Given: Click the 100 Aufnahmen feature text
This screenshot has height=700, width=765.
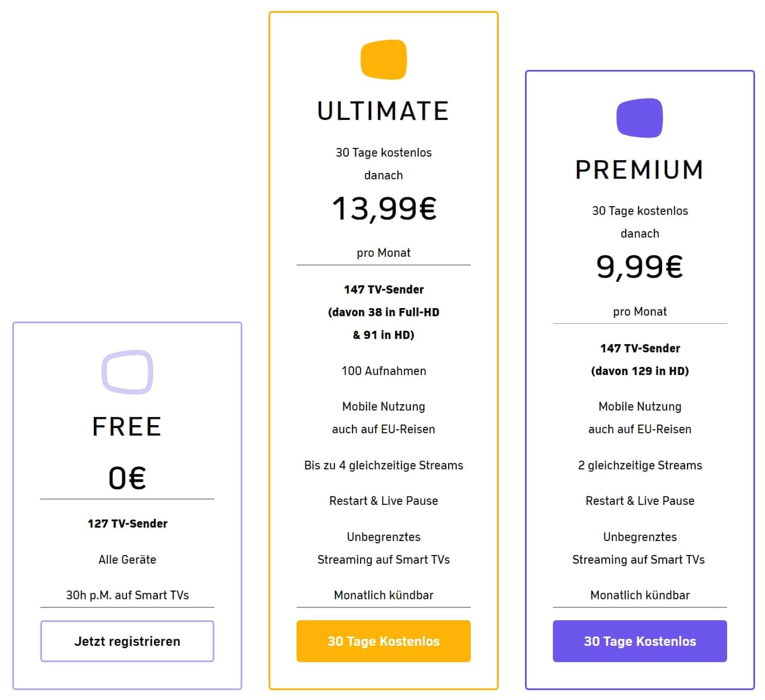Looking at the screenshot, I should pyautogui.click(x=383, y=371).
